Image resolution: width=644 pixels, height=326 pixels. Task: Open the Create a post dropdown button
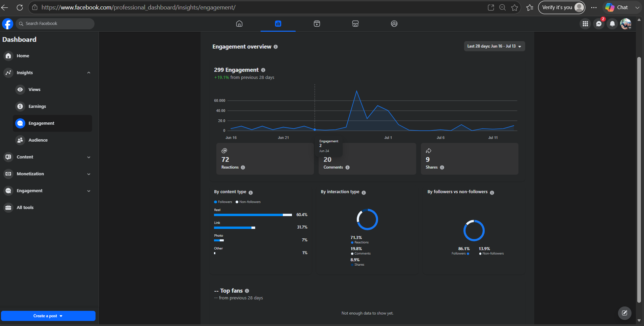48,316
